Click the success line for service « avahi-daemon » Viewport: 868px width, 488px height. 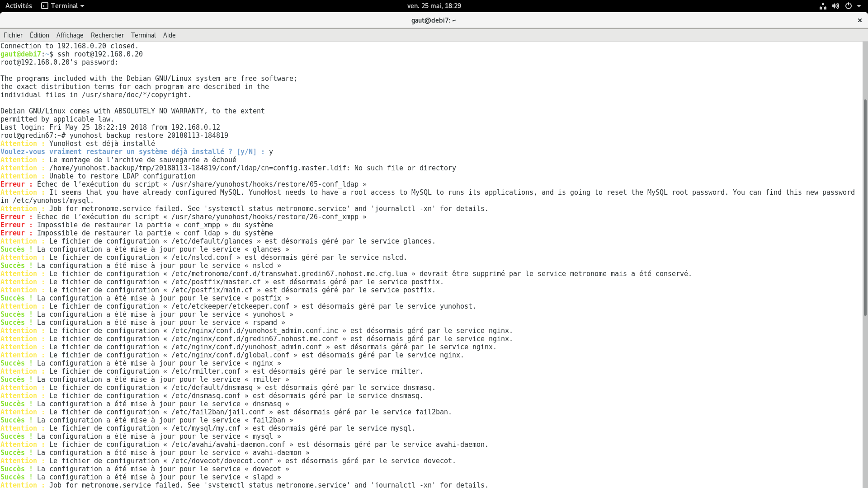pos(155,453)
